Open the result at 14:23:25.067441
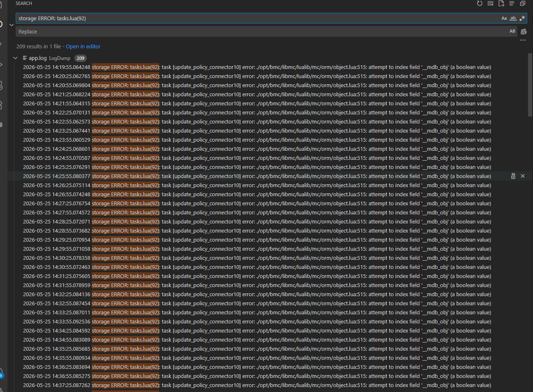533x392 pixels. [257, 131]
